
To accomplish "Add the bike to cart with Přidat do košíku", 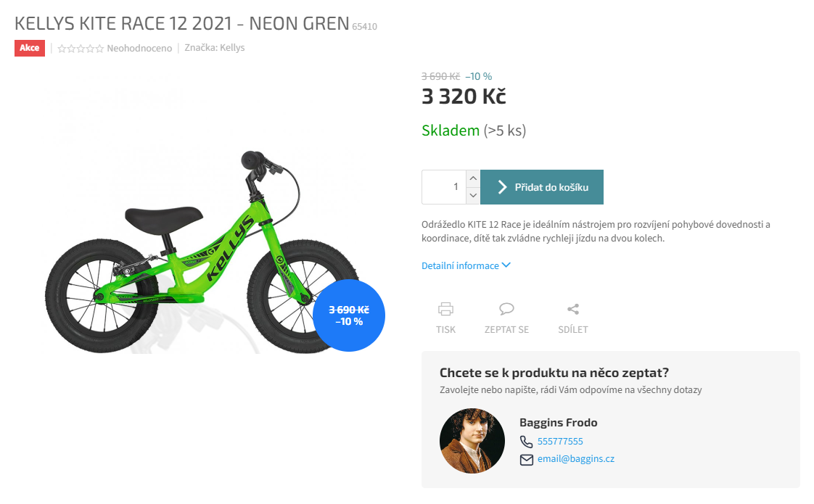I will (541, 187).
